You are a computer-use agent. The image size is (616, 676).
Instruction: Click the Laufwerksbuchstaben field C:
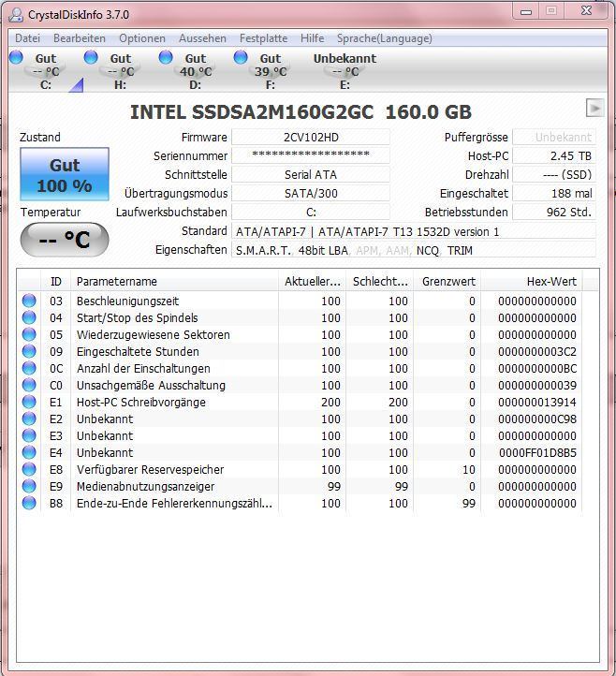311,213
